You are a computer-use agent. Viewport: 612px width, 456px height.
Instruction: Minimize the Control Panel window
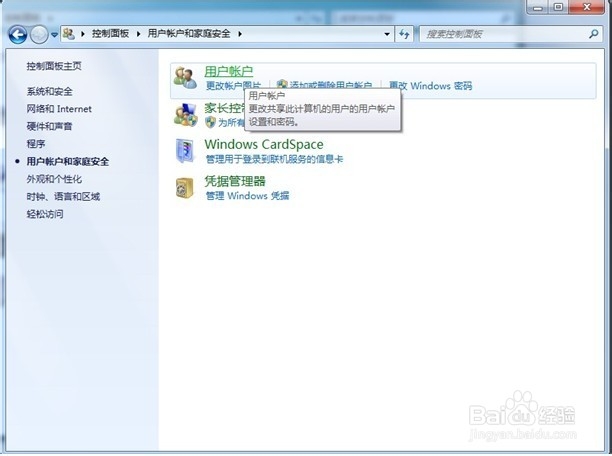[x=538, y=7]
